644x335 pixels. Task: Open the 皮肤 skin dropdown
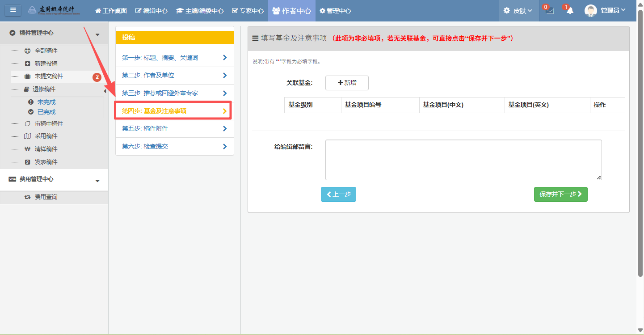click(x=518, y=11)
